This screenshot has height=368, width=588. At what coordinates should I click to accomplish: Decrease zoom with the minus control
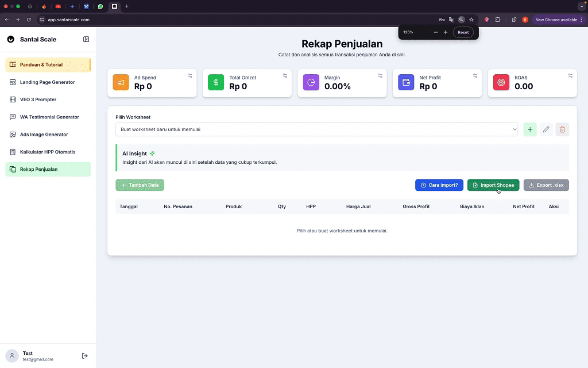pyautogui.click(x=435, y=32)
